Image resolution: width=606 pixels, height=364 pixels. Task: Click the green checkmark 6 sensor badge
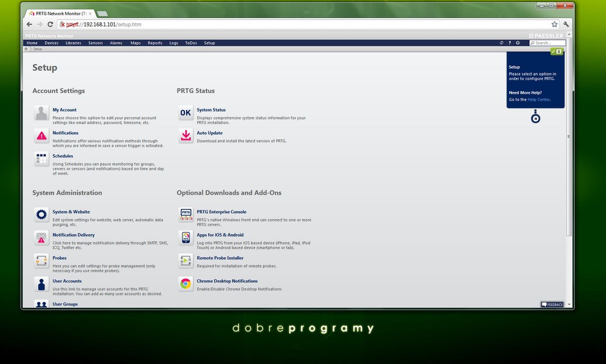(x=557, y=51)
